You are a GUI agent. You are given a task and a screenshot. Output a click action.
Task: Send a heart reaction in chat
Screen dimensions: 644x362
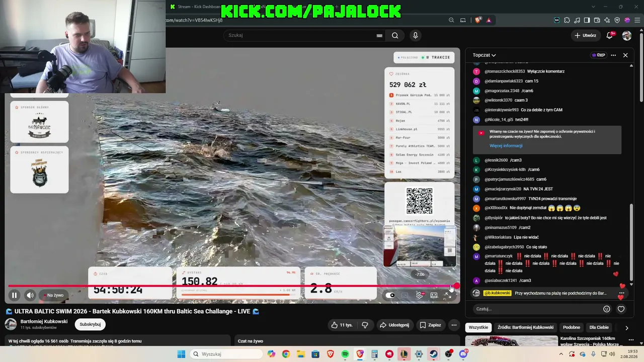(x=621, y=309)
